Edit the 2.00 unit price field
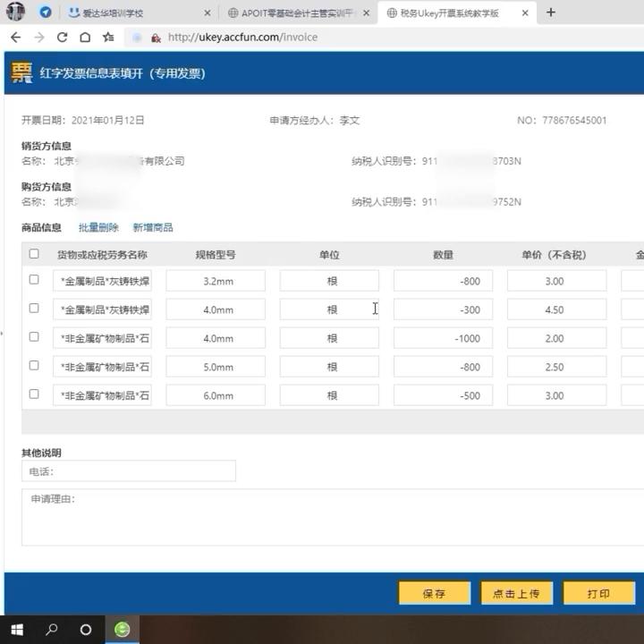Viewport: 644px width, 644px height. click(x=556, y=338)
